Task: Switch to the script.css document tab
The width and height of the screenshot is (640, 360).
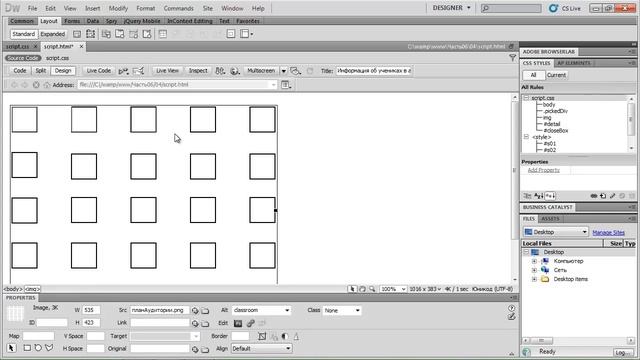Action: click(x=18, y=47)
